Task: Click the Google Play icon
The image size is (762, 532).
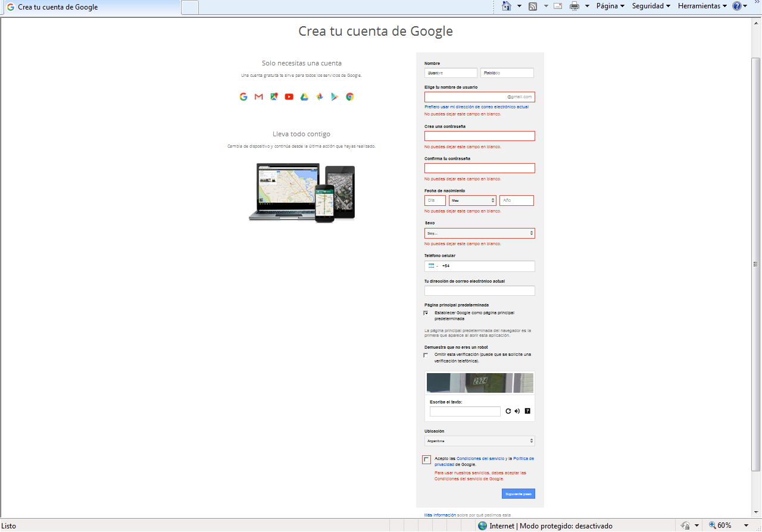Action: [x=335, y=96]
